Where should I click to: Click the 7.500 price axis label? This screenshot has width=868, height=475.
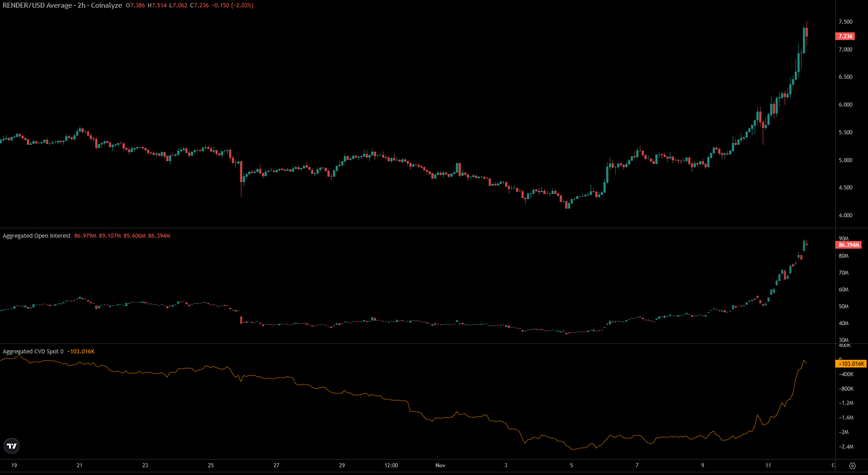pos(845,22)
